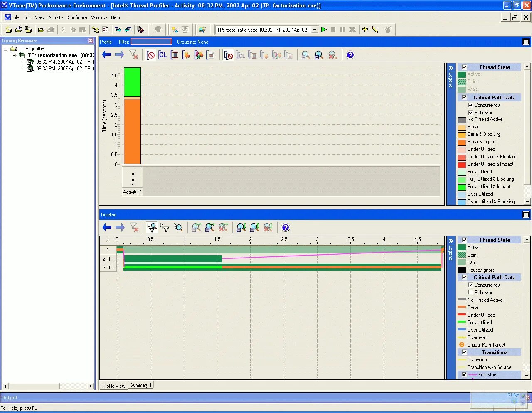532x413 pixels.
Task: Click the Grouping: None label
Action: coord(192,42)
